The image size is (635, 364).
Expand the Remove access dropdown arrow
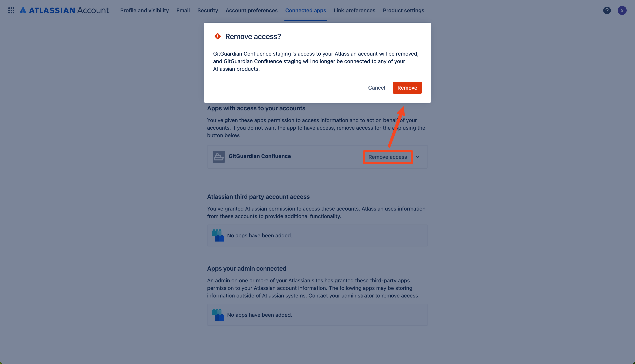coord(417,156)
